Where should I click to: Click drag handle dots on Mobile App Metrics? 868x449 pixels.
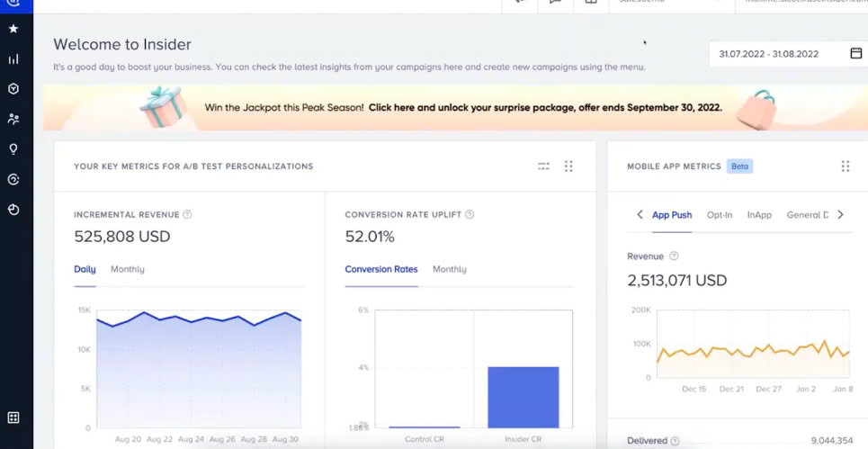[x=846, y=166]
